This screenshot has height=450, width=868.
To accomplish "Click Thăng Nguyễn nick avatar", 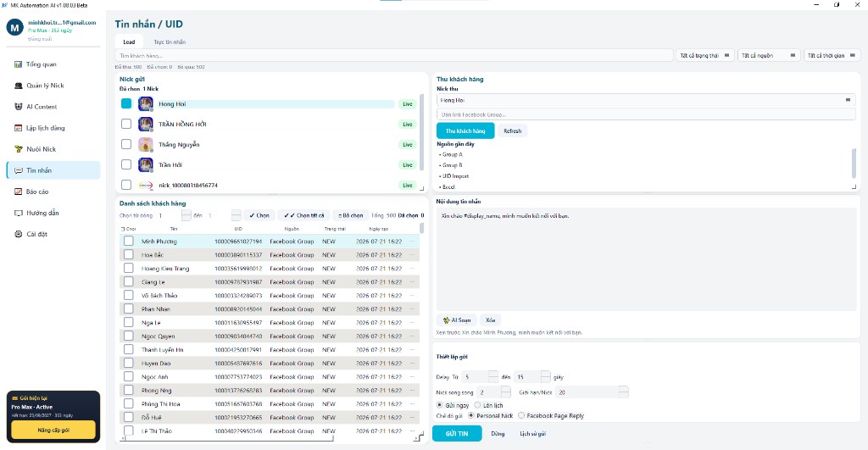I will [146, 144].
